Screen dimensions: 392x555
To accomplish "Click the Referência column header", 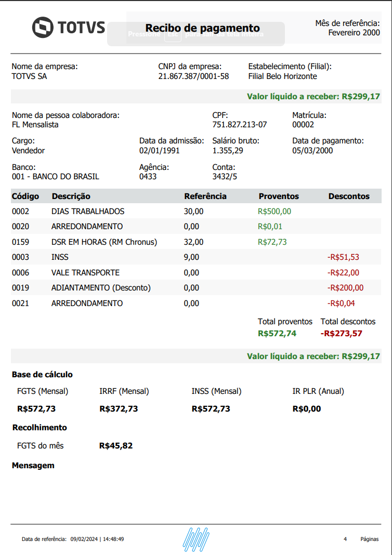I will tap(205, 196).
